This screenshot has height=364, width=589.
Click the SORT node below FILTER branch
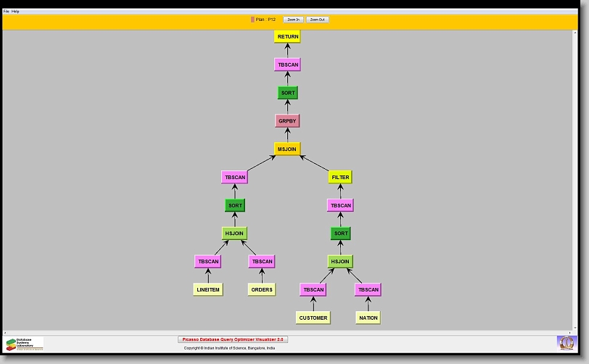tap(340, 233)
